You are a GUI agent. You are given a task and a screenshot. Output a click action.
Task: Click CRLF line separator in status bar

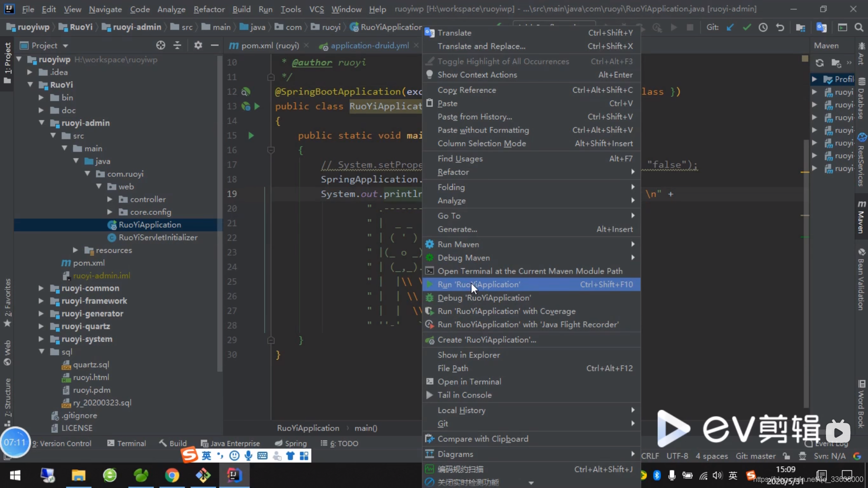tap(650, 456)
